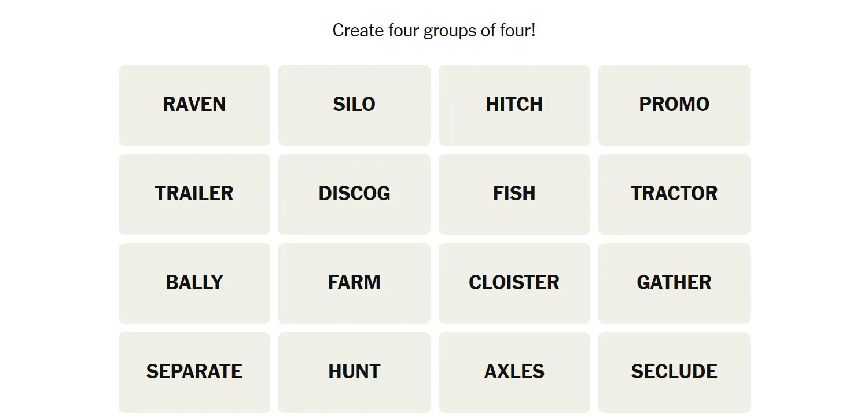Viewport: 868px width, 420px height.
Task: Click the "Create four groups of four!" heading
Action: coord(434,30)
